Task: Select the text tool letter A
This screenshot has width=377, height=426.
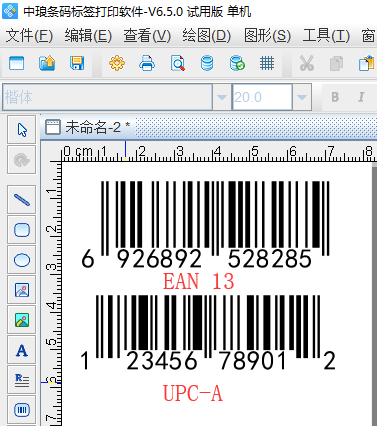Action: 22,350
